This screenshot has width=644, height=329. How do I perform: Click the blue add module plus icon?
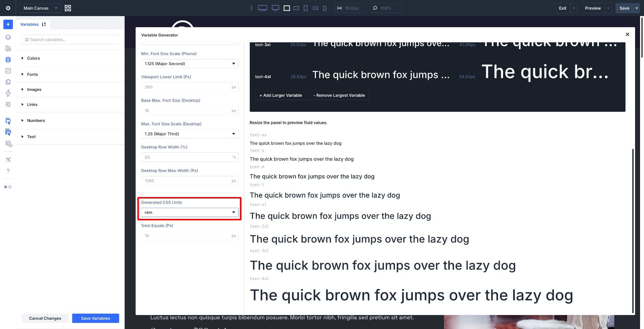point(8,24)
